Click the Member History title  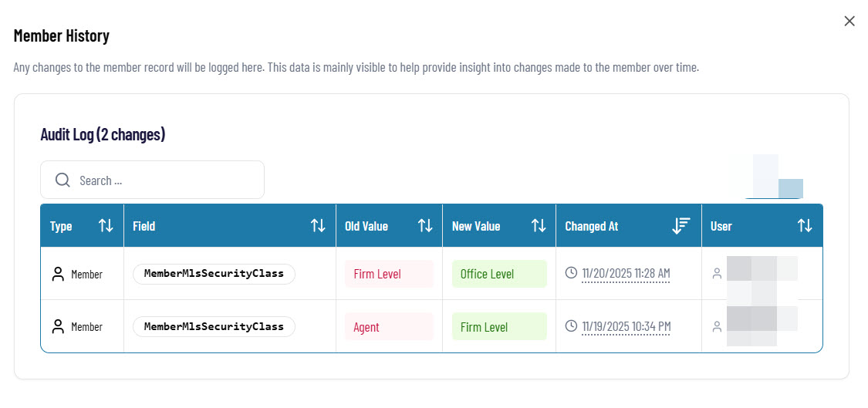62,36
